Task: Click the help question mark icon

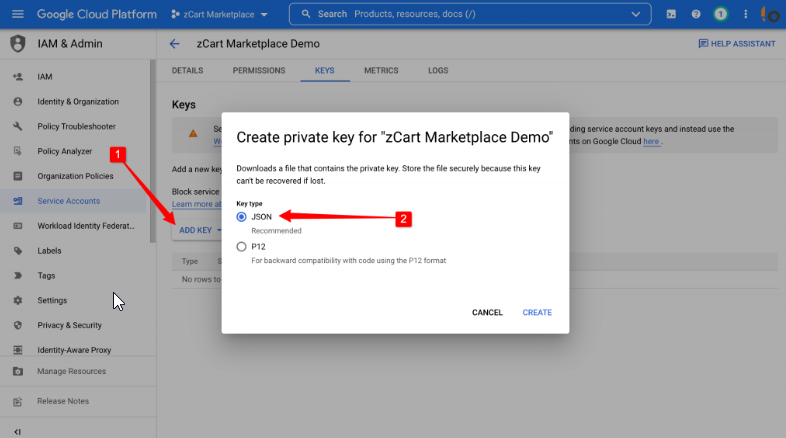Action: click(695, 15)
